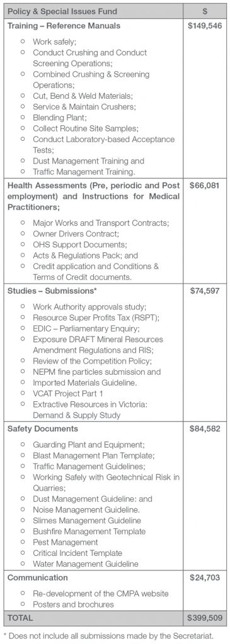Select the Communication section heading

point(38,578)
